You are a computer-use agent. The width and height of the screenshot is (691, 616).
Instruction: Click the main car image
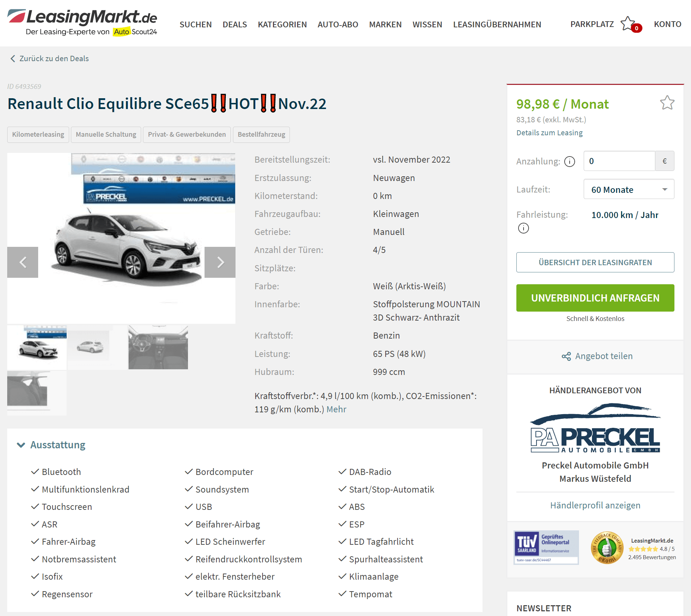click(121, 238)
